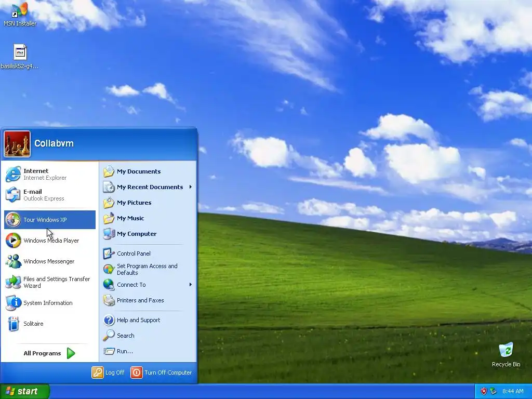Click the Connect To globe icon
The image size is (532, 399).
tap(109, 285)
